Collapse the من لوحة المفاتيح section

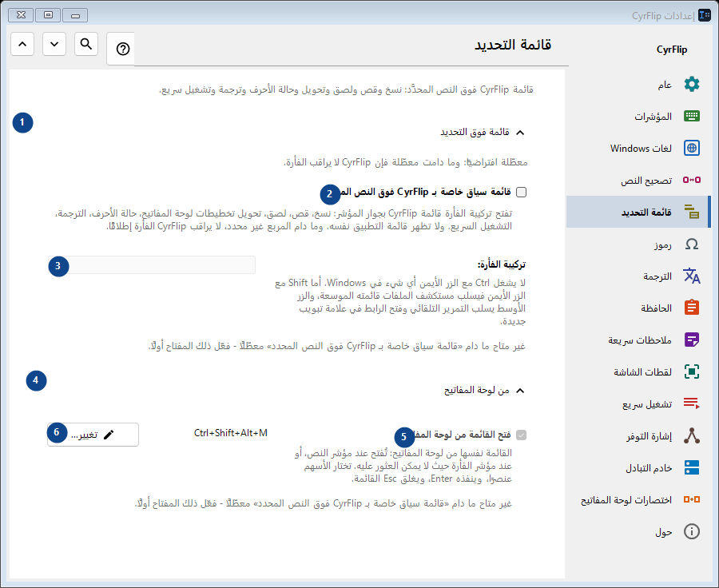(520, 391)
